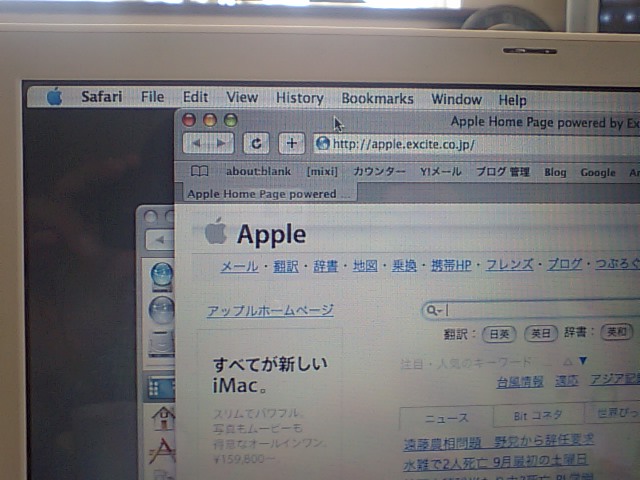Open the アップルホームページ link
Viewport: 640px width, 480px height.
[270, 311]
